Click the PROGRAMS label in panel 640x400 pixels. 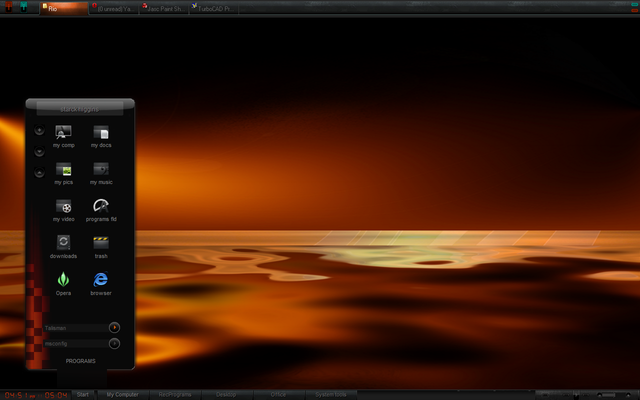(x=80, y=361)
